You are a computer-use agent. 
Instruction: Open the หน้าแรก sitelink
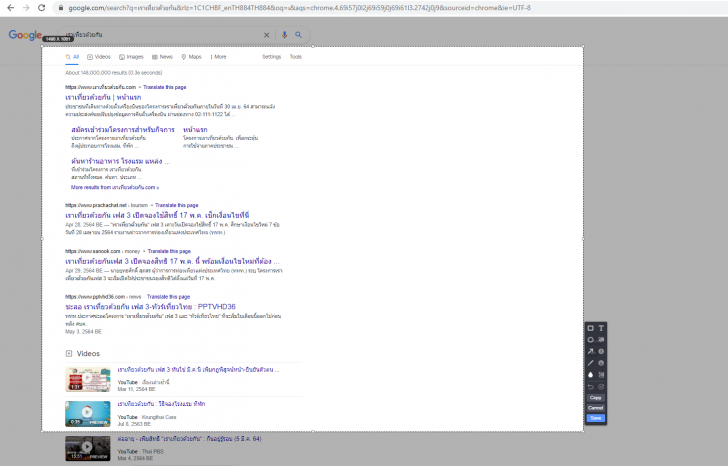tap(195, 129)
